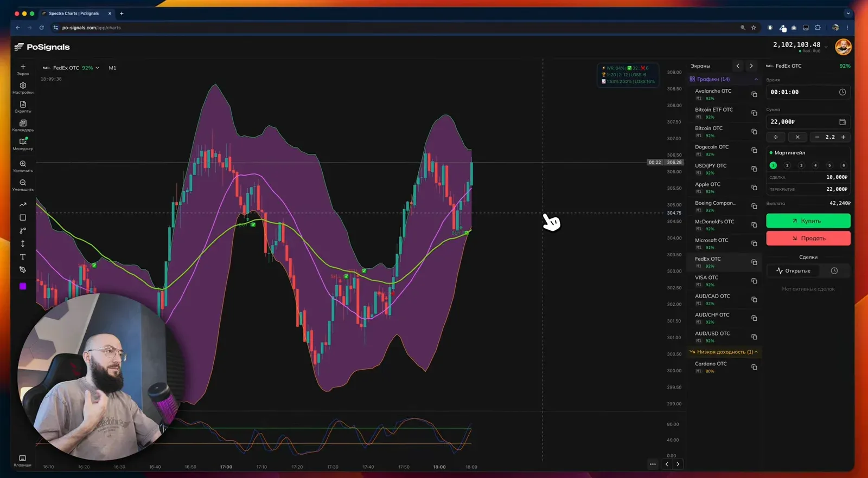Image resolution: width=868 pixels, height=478 pixels.
Task: Switch to the Открытые deals tab
Action: tap(794, 270)
